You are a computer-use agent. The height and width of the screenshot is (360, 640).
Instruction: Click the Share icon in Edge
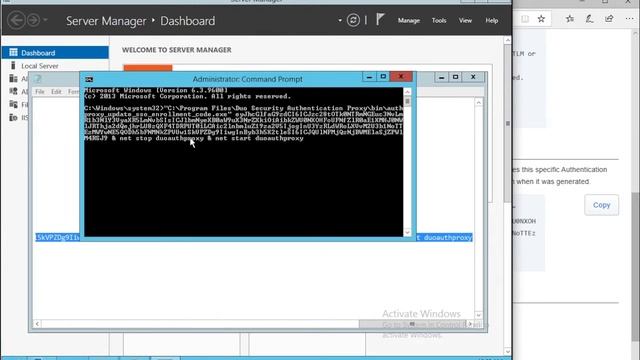point(609,19)
